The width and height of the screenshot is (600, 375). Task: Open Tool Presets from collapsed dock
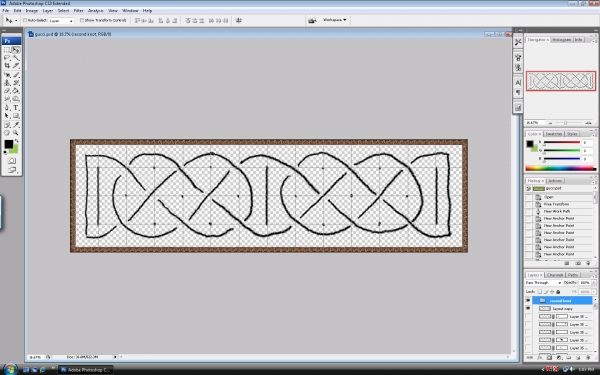tap(518, 42)
